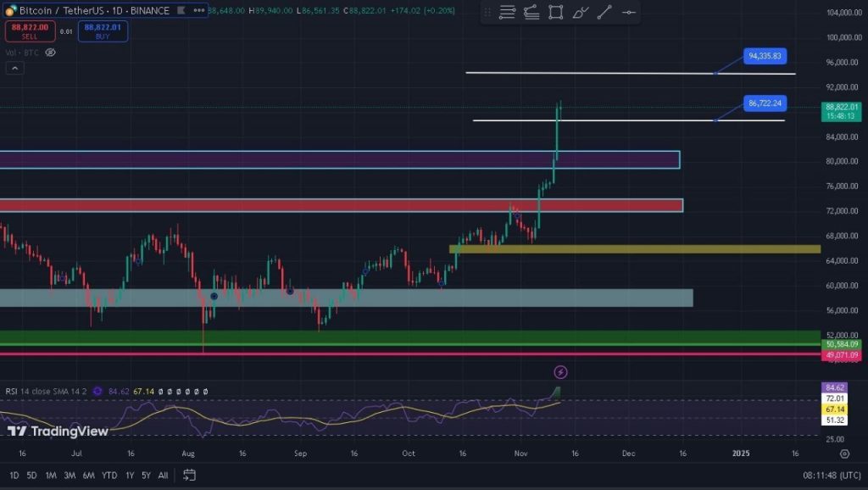Open the go-to-date calendar icon
The width and height of the screenshot is (868, 490).
189,475
